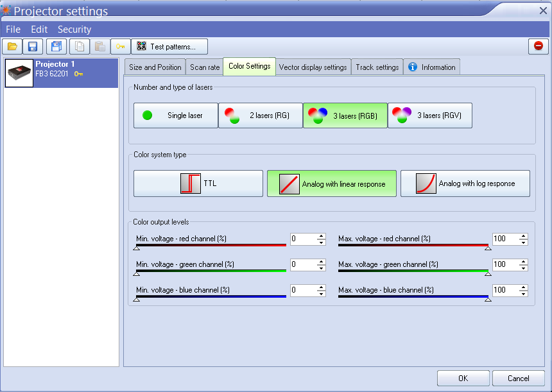Decrease max voltage green channel with down arrow
The height and width of the screenshot is (392, 552).
(x=524, y=268)
